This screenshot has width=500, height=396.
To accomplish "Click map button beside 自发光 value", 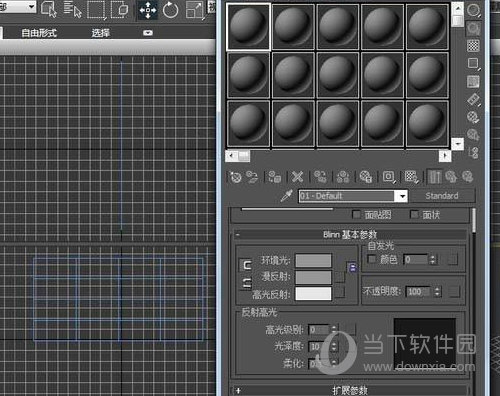I will (452, 259).
